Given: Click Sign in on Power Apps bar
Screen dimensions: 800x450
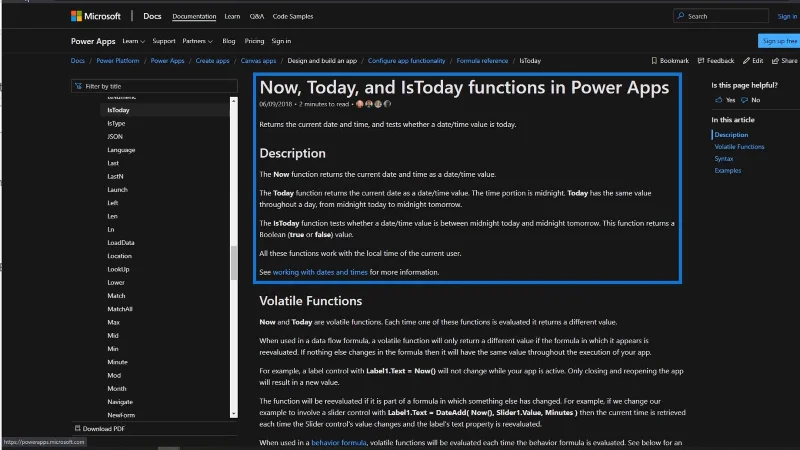Looking at the screenshot, I should (x=281, y=41).
